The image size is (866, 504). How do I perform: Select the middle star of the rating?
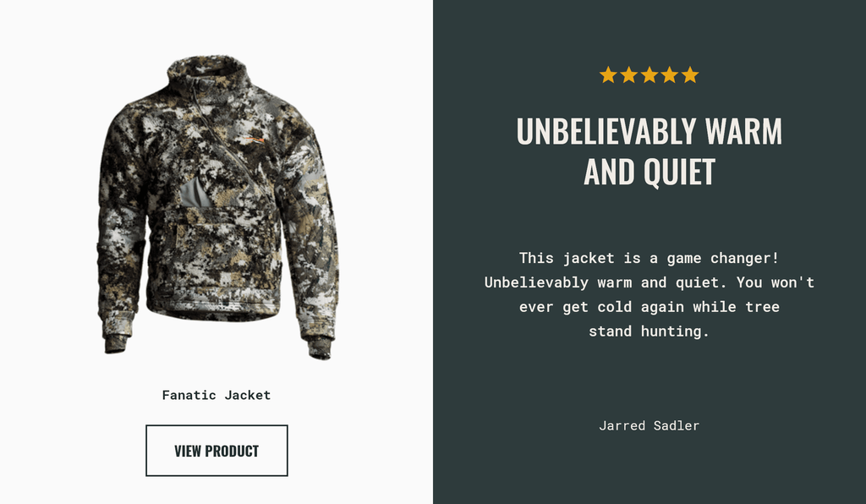pos(649,74)
